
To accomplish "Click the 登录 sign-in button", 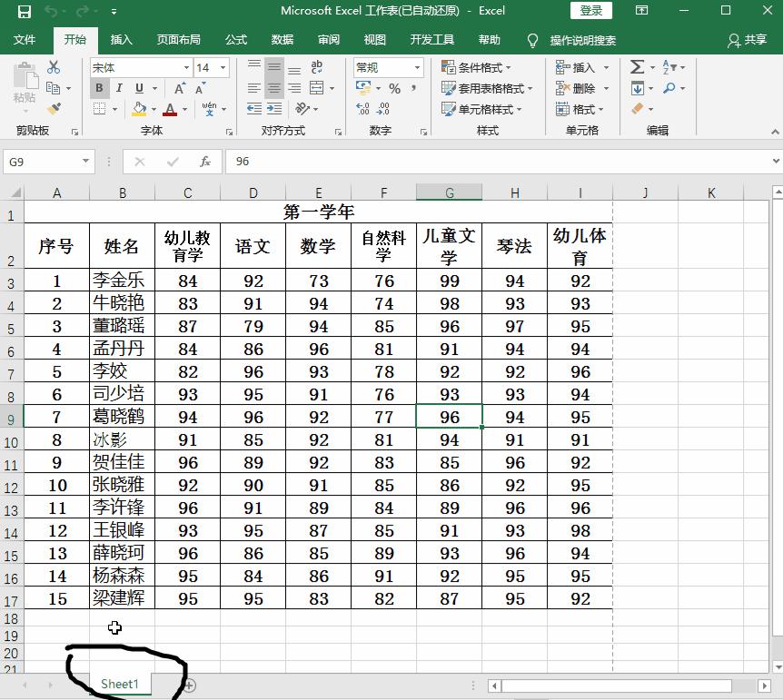I will tap(589, 11).
